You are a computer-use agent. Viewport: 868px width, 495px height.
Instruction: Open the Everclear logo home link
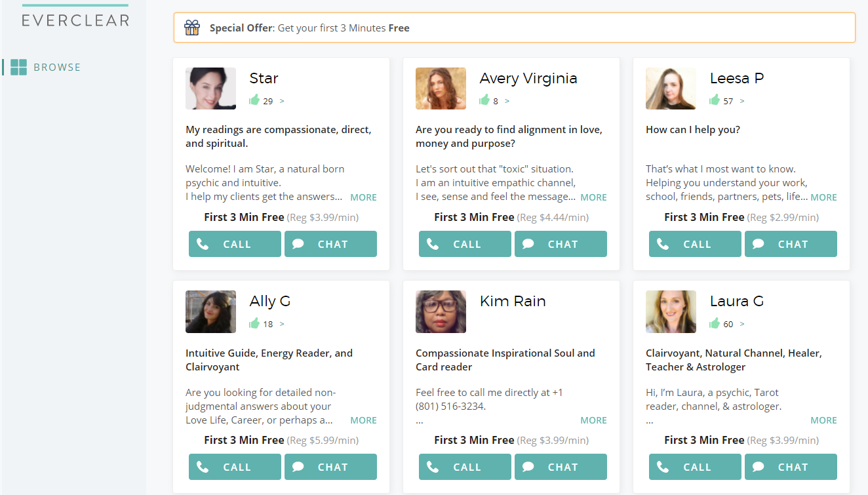point(75,20)
